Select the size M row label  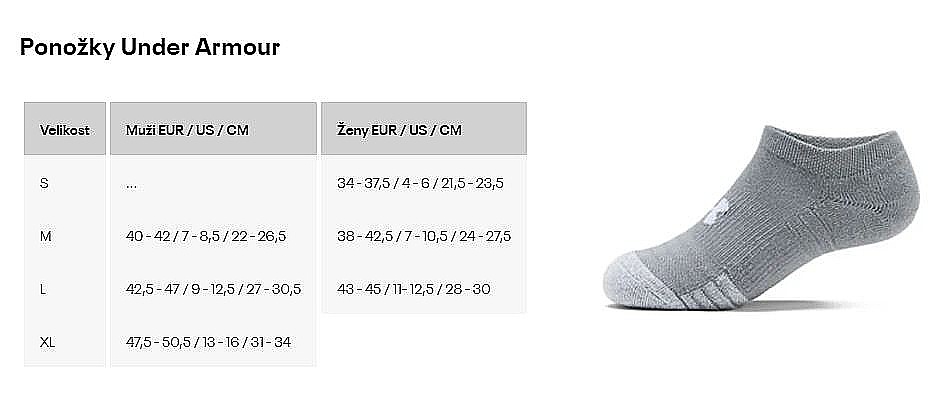click(45, 236)
